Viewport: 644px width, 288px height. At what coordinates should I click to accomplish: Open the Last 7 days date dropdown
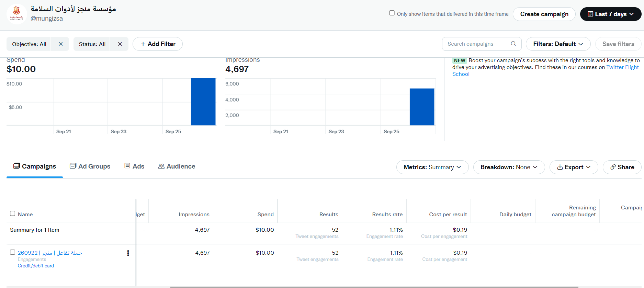tap(610, 14)
